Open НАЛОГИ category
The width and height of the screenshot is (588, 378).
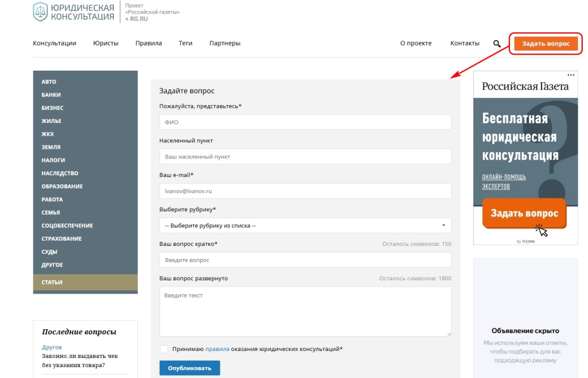point(53,160)
